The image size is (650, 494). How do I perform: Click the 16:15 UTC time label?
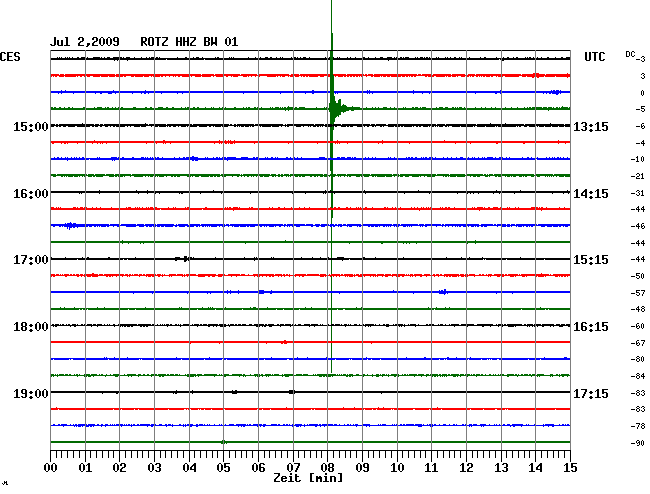point(591,327)
